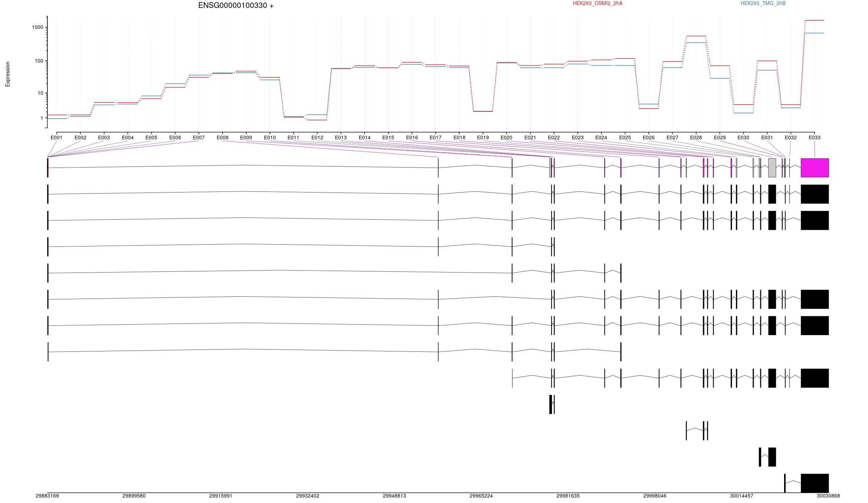
Task: Click exon bin label E014
Action: [x=365, y=138]
